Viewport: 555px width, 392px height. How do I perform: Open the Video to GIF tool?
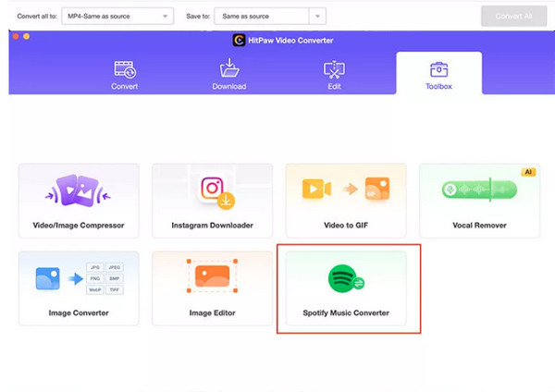click(346, 201)
